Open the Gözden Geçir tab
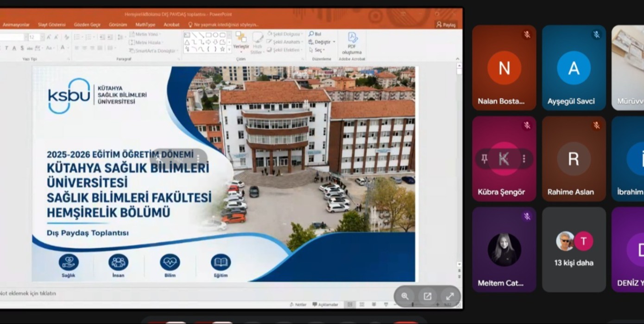The image size is (644, 324). 87,25
